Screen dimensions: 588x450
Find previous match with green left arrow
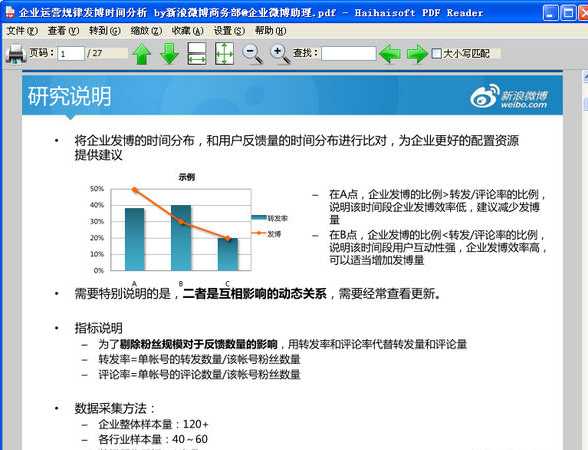point(390,54)
